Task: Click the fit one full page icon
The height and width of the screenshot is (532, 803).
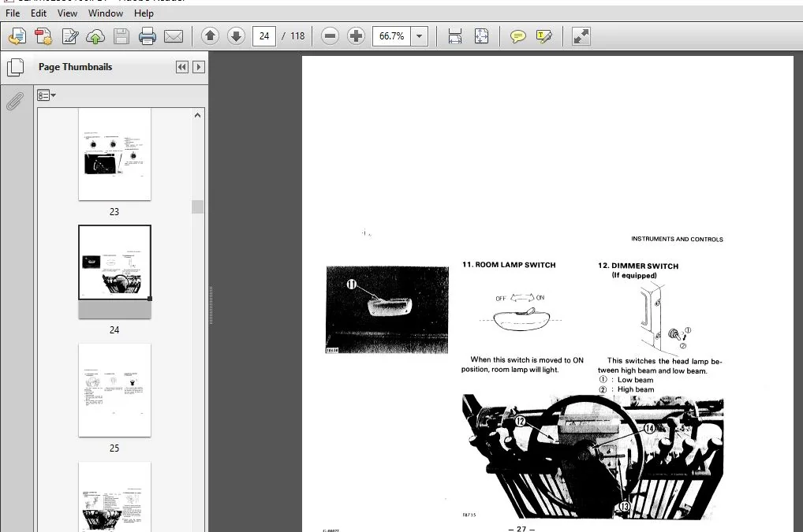Action: (481, 36)
